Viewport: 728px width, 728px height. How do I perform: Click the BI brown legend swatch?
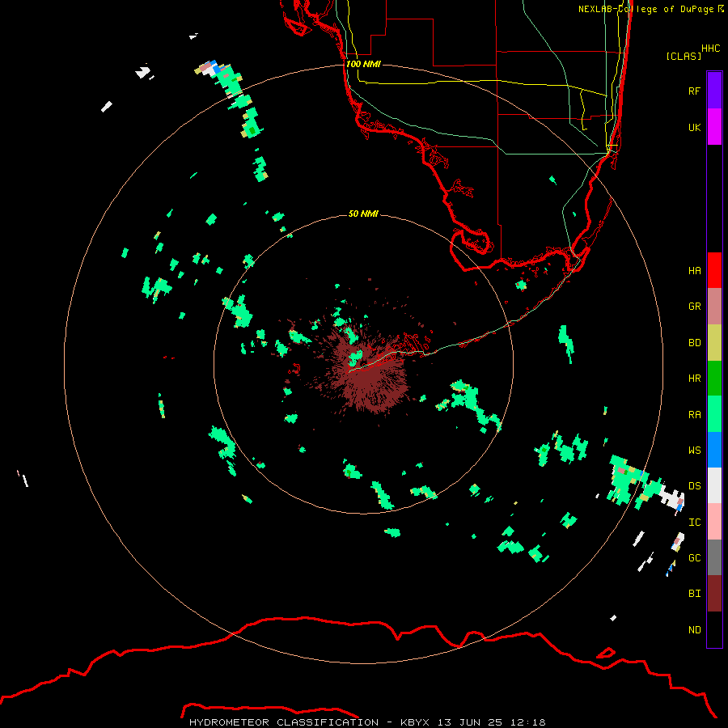click(x=714, y=594)
